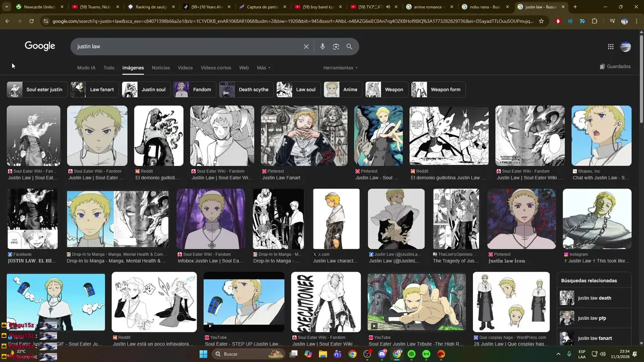Switch to the Web results tab
This screenshot has width=644, height=362.
click(244, 68)
